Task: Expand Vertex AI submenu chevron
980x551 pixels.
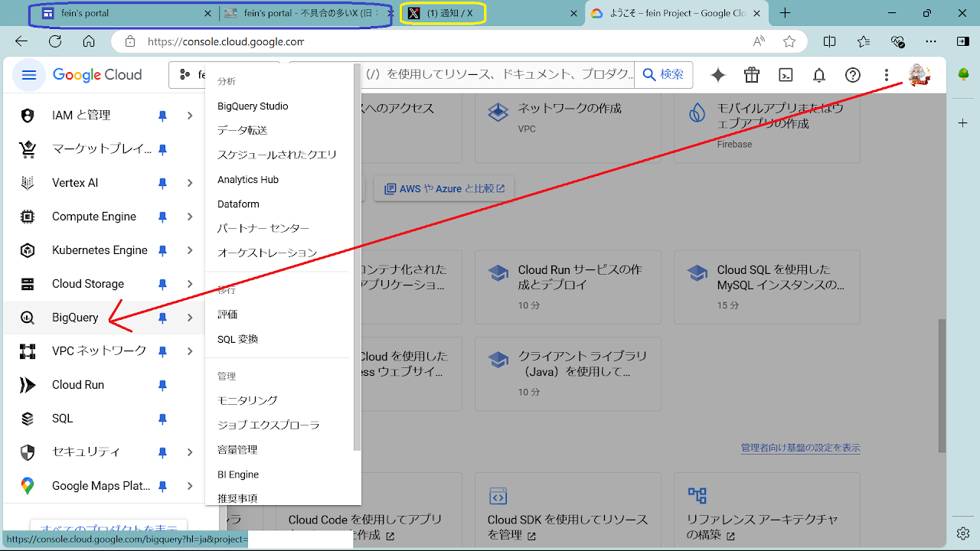Action: tap(190, 183)
